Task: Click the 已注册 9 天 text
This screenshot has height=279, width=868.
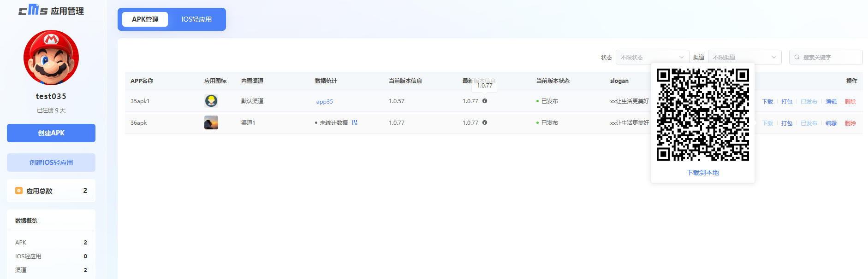Action: pos(51,110)
